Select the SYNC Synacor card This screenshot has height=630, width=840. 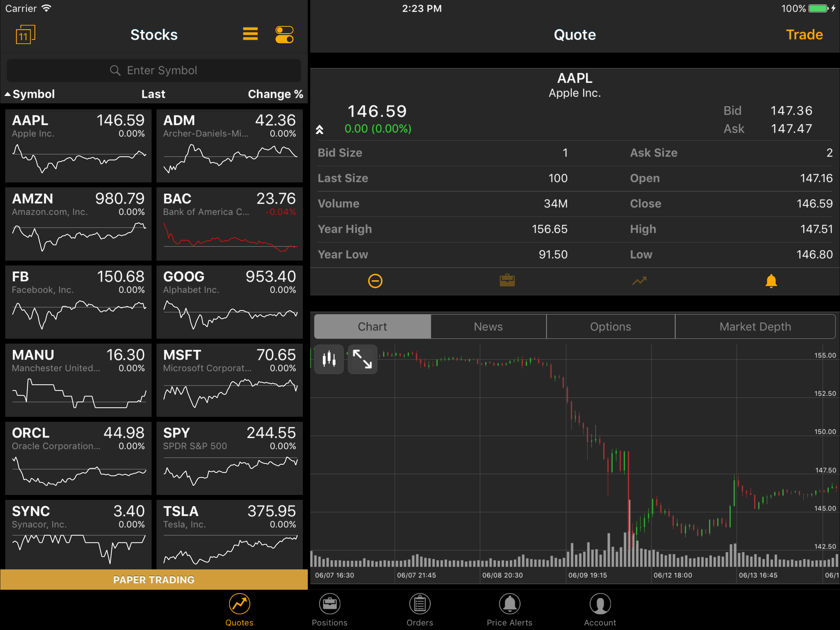click(78, 534)
